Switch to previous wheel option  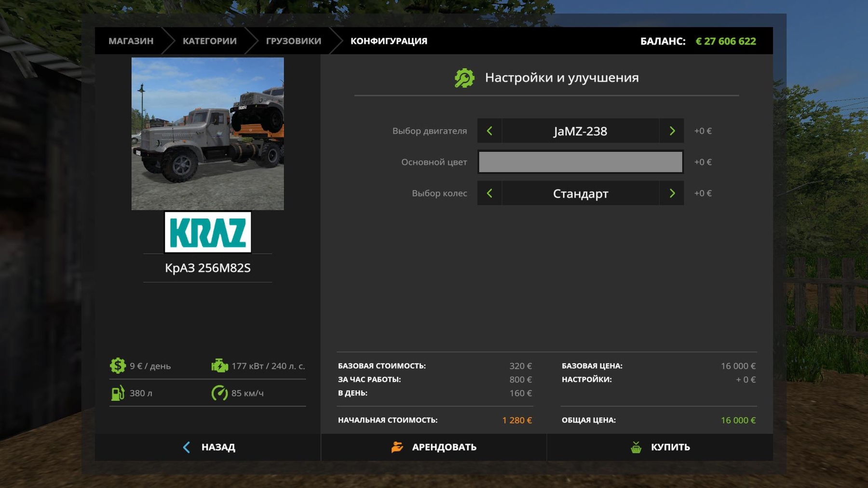coord(489,193)
